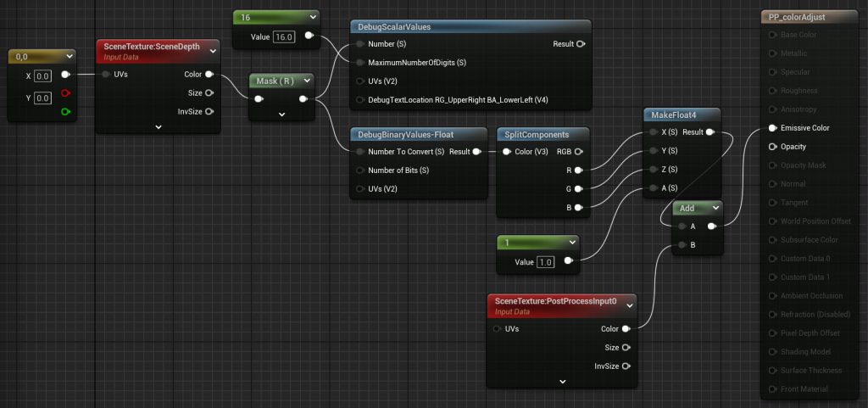Click the B input pin on the Add node

pos(682,244)
